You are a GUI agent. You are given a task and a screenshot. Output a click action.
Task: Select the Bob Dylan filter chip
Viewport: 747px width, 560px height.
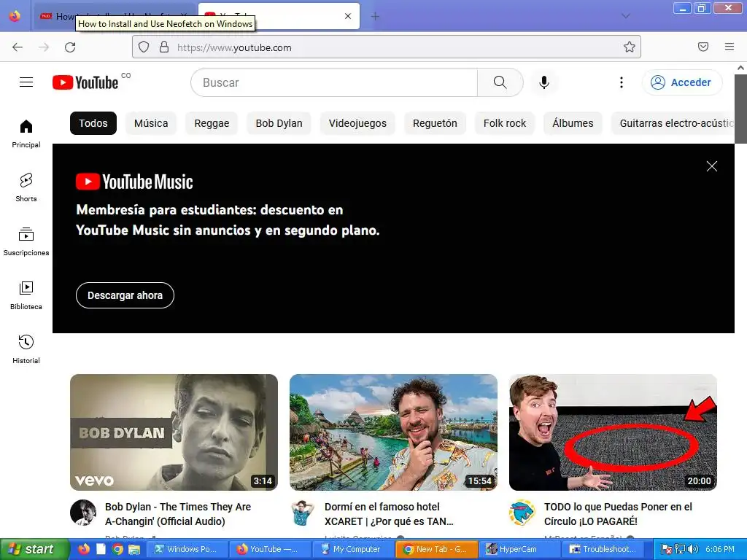(x=279, y=123)
